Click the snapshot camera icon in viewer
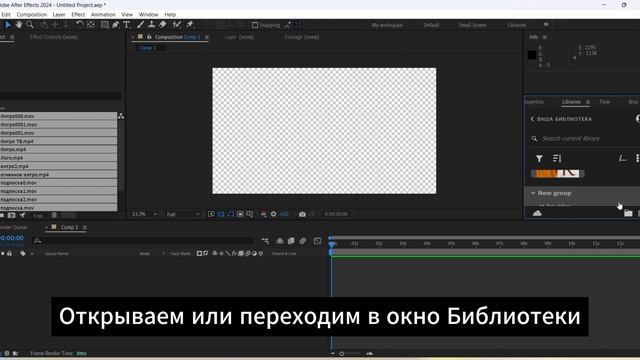The image size is (640, 360). (x=302, y=214)
